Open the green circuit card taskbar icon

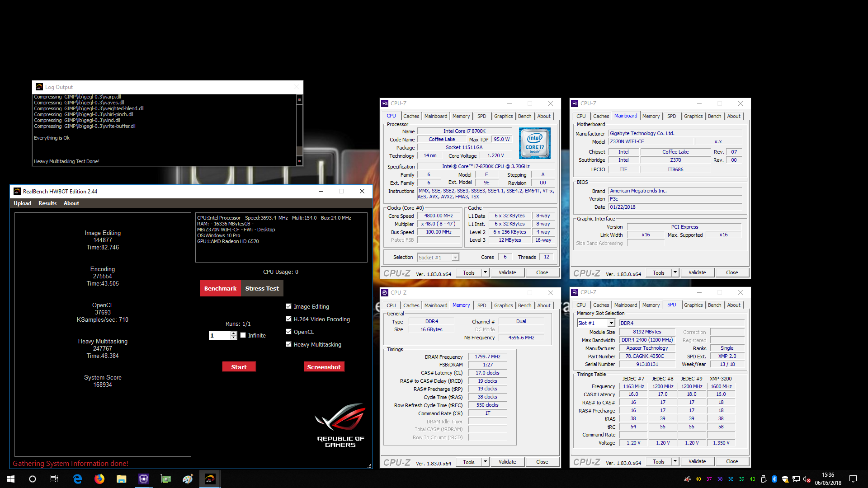click(166, 479)
